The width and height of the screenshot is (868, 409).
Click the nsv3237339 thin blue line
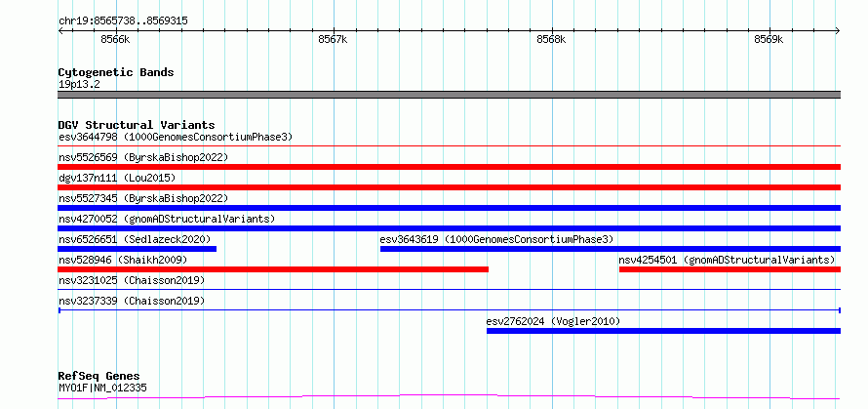[x=450, y=309]
